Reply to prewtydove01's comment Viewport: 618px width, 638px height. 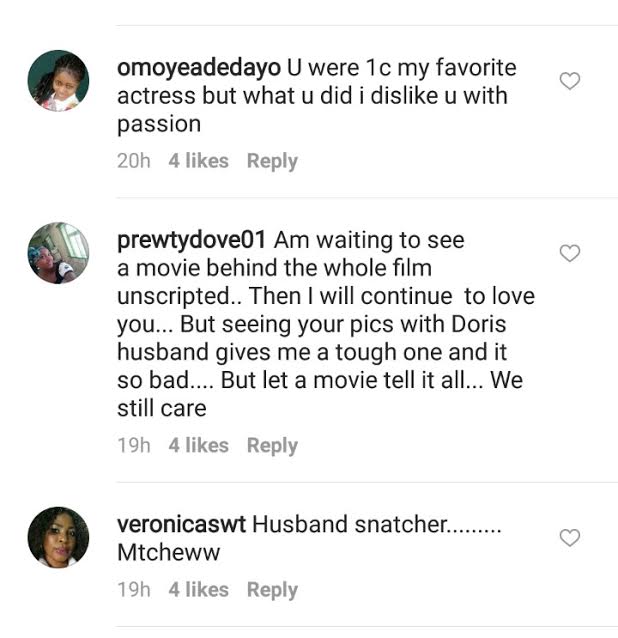click(272, 445)
